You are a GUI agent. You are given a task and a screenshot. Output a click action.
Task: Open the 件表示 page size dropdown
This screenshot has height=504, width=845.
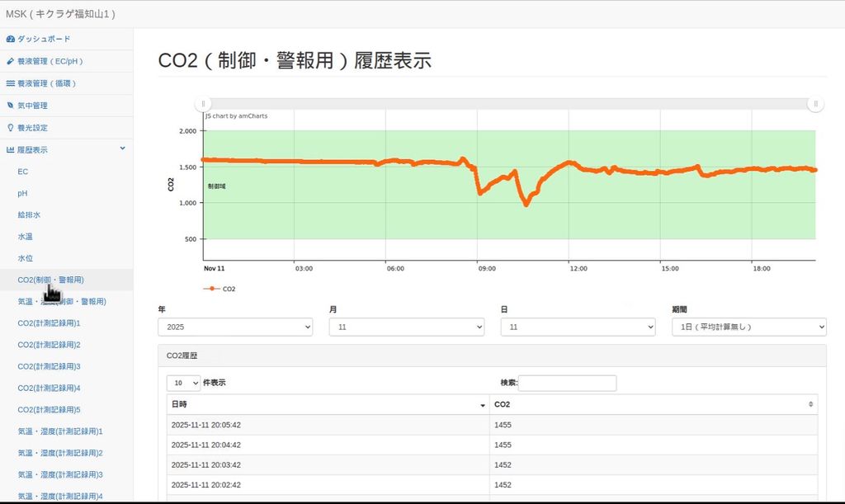(183, 383)
